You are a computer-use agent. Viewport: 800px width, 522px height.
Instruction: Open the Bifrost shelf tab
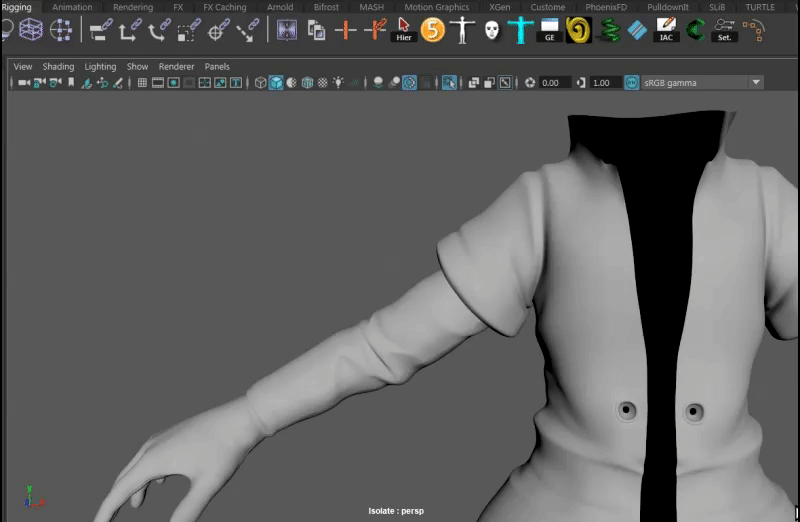326,7
